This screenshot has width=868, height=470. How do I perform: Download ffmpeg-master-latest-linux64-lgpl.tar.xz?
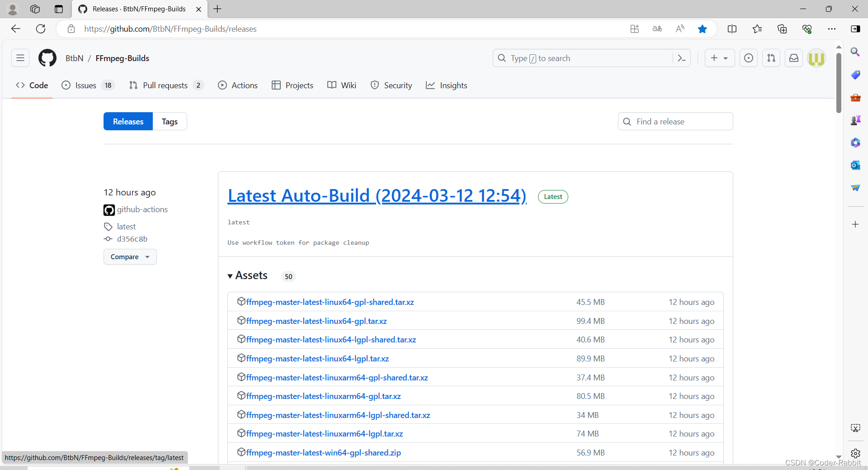point(317,359)
